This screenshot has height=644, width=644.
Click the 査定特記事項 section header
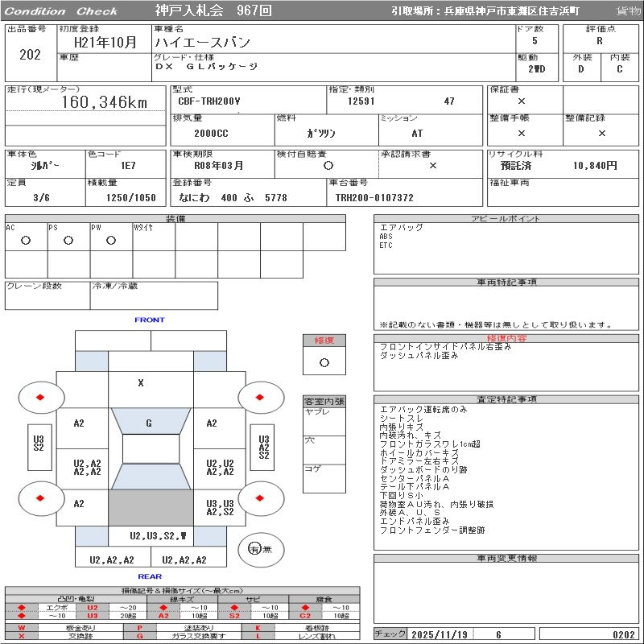[x=506, y=399]
